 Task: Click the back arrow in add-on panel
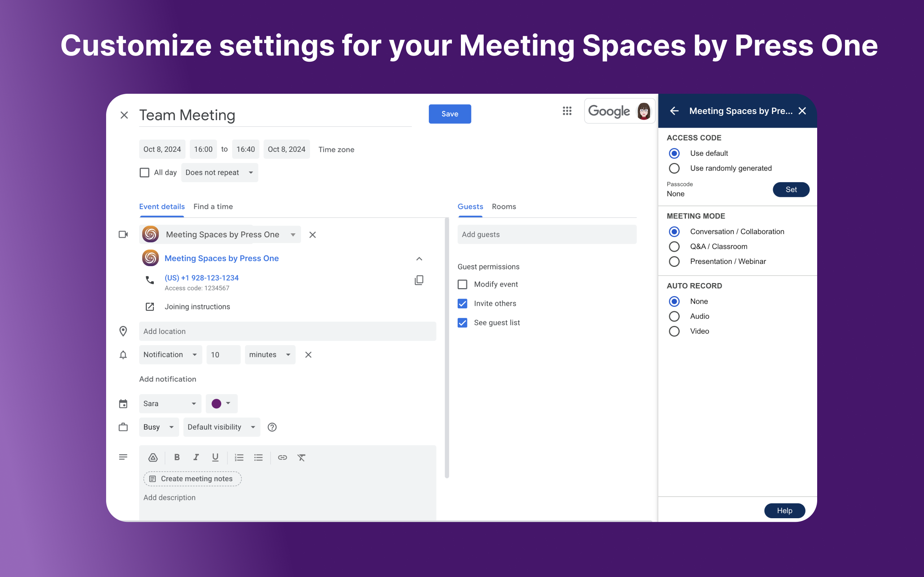pyautogui.click(x=674, y=111)
